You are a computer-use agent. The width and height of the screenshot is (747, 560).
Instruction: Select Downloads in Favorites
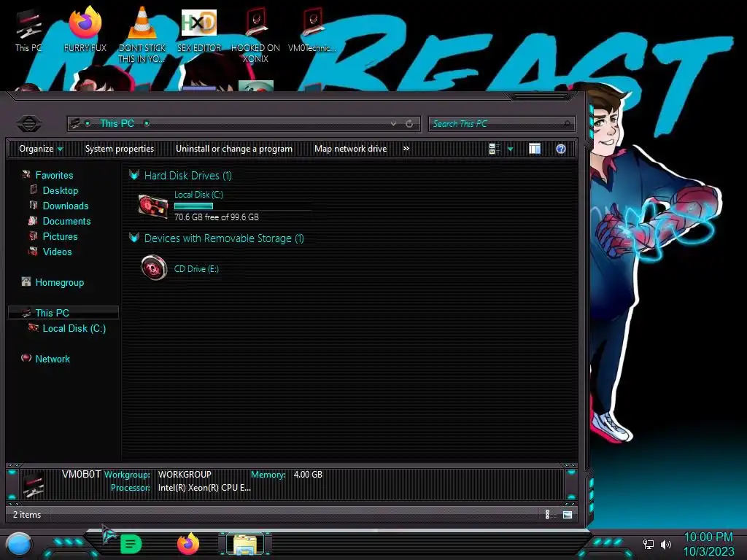coord(66,206)
